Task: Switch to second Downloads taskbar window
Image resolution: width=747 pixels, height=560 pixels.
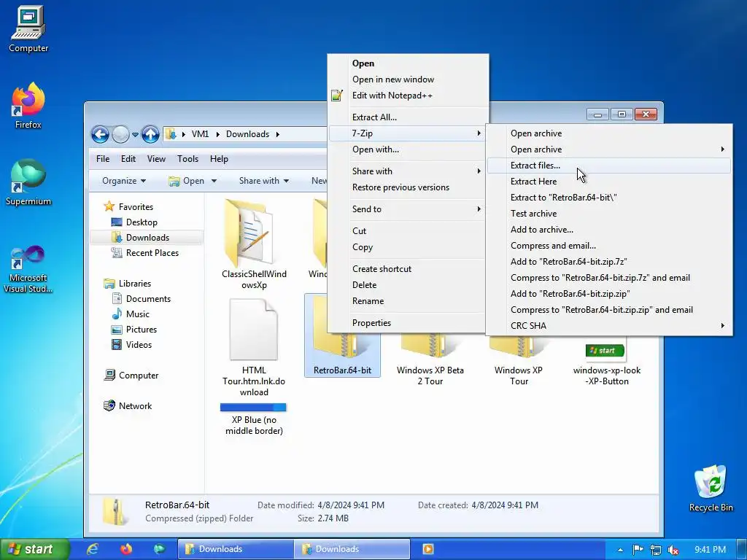Action: point(352,549)
